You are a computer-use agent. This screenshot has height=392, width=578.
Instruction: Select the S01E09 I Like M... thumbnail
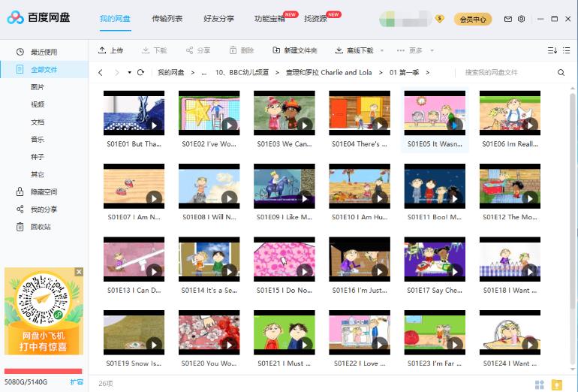[284, 185]
